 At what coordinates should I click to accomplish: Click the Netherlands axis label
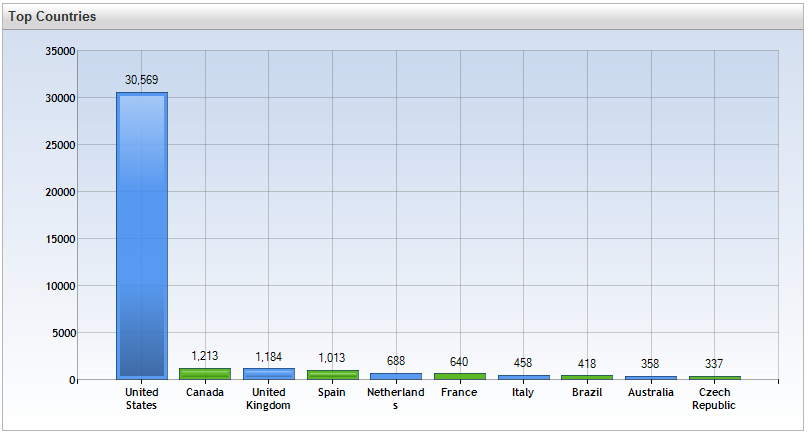tap(396, 399)
